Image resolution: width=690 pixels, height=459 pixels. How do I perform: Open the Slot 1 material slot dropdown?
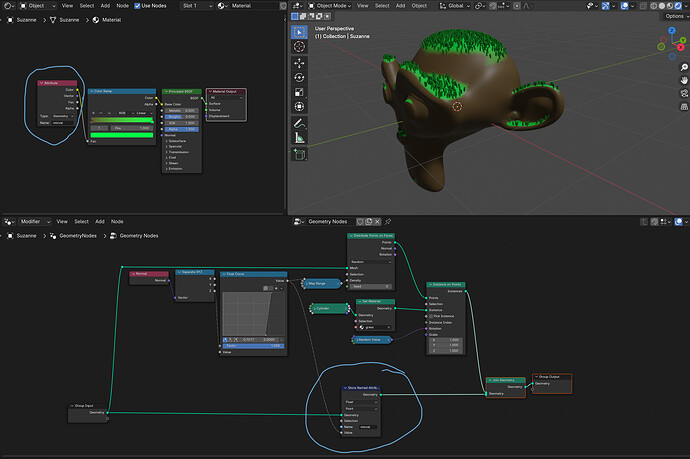[197, 6]
